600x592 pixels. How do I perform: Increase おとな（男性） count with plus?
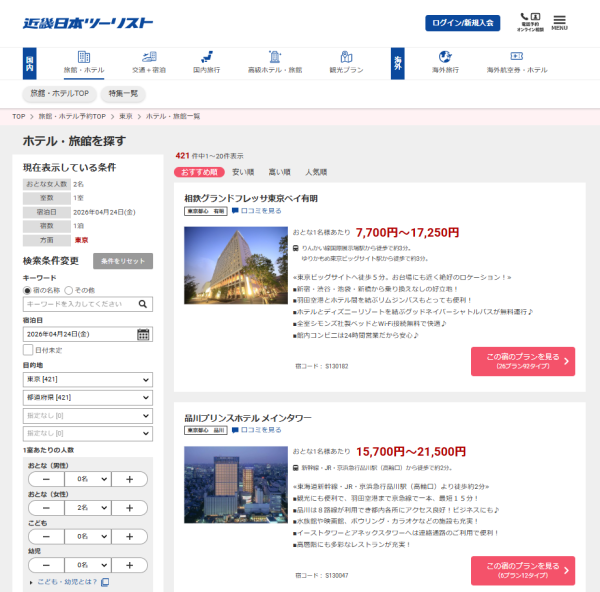point(129,479)
